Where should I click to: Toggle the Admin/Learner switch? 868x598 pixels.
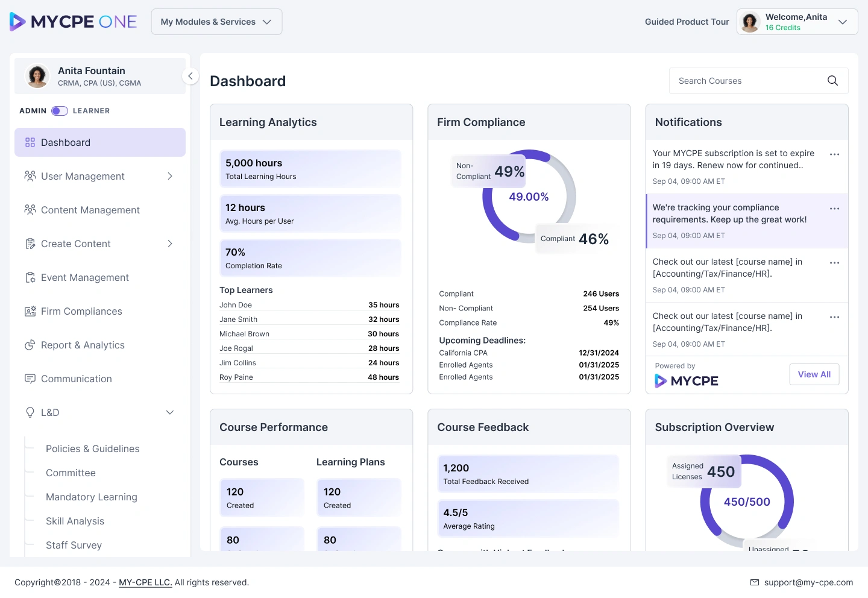[60, 111]
